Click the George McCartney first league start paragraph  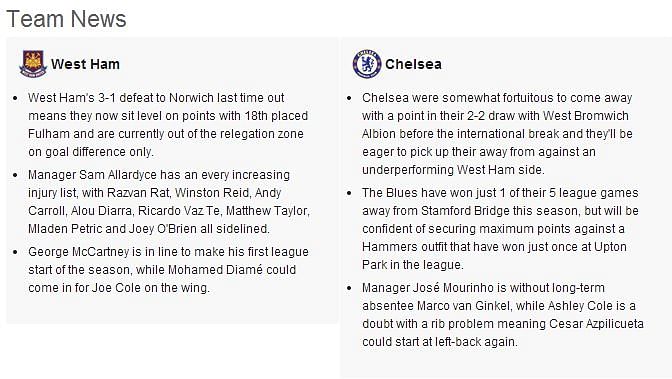[168, 270]
